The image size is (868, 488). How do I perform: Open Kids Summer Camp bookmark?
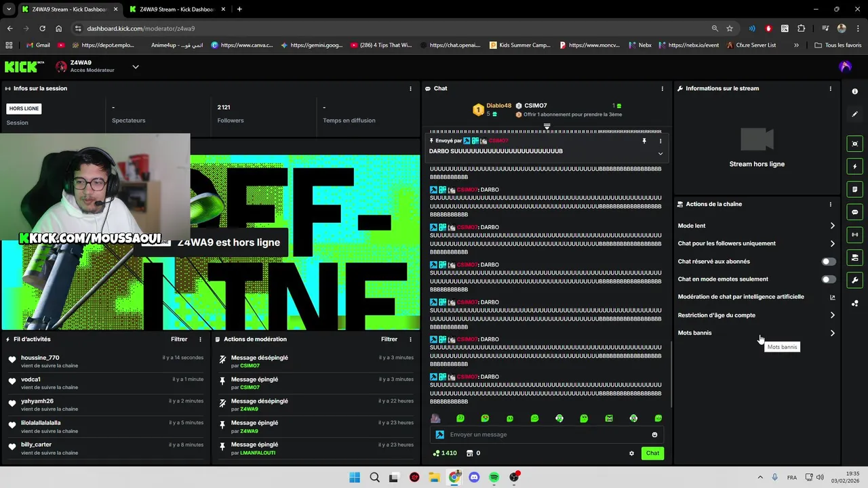click(520, 45)
